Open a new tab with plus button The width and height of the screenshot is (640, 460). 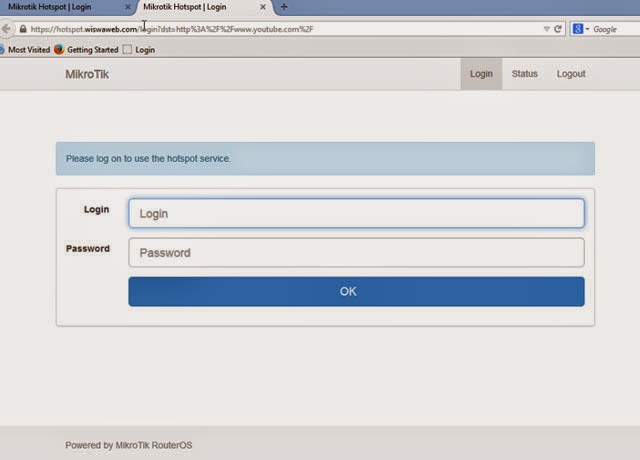[x=284, y=7]
